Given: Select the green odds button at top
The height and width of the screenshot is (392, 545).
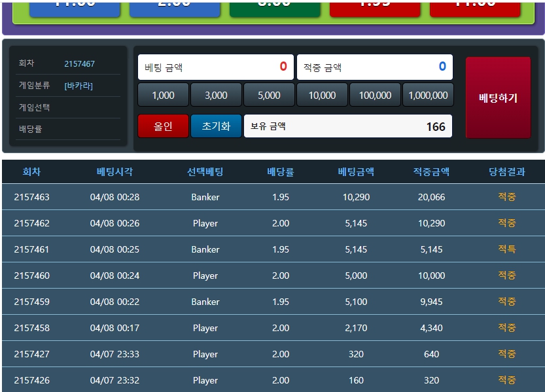Looking at the screenshot, I should click(275, 7).
